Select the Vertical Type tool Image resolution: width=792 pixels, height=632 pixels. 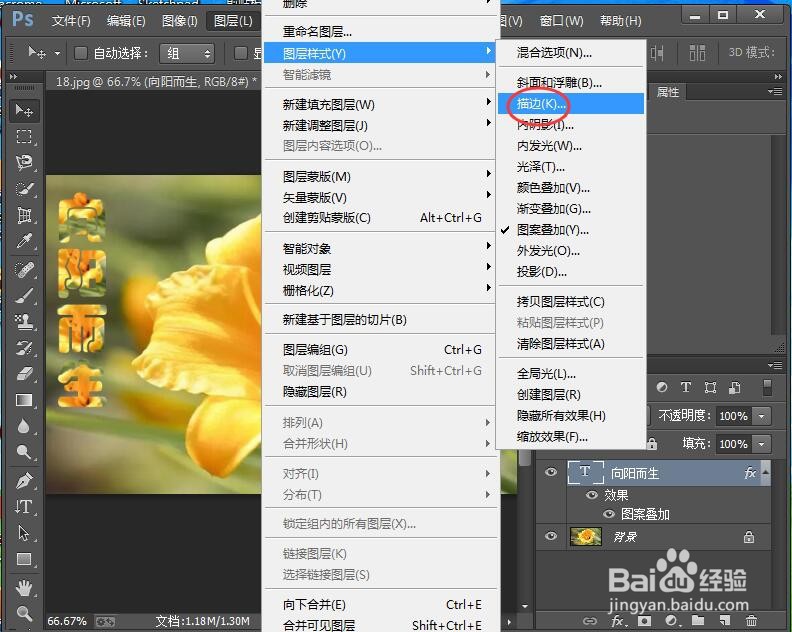click(24, 507)
